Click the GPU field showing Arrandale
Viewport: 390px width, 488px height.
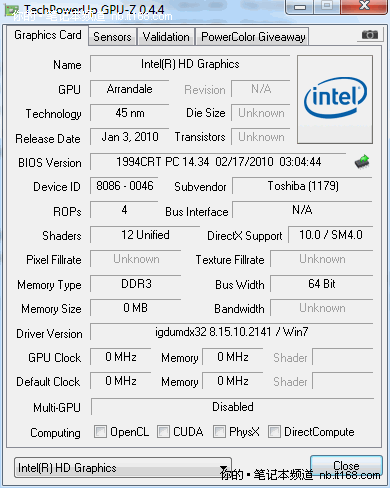[x=129, y=89]
